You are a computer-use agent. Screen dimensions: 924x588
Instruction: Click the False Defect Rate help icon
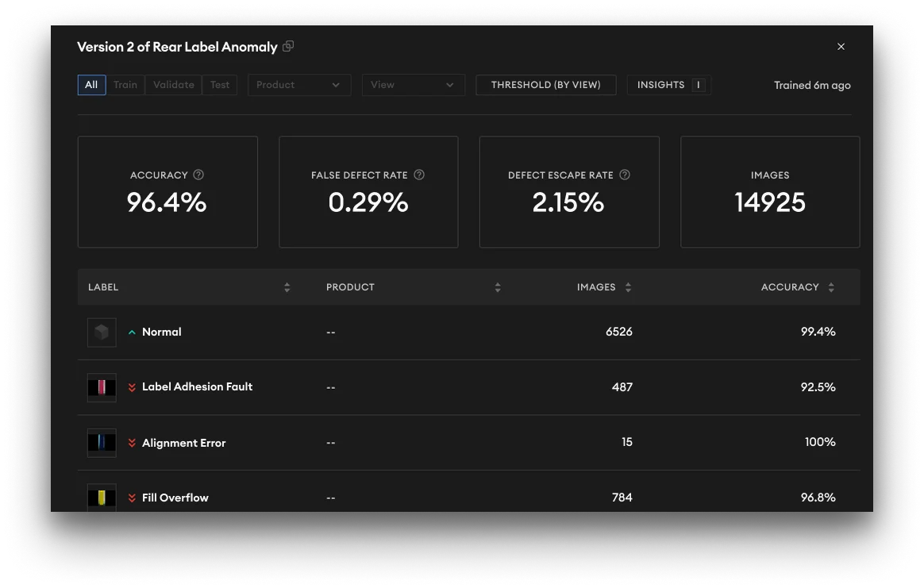coord(420,175)
